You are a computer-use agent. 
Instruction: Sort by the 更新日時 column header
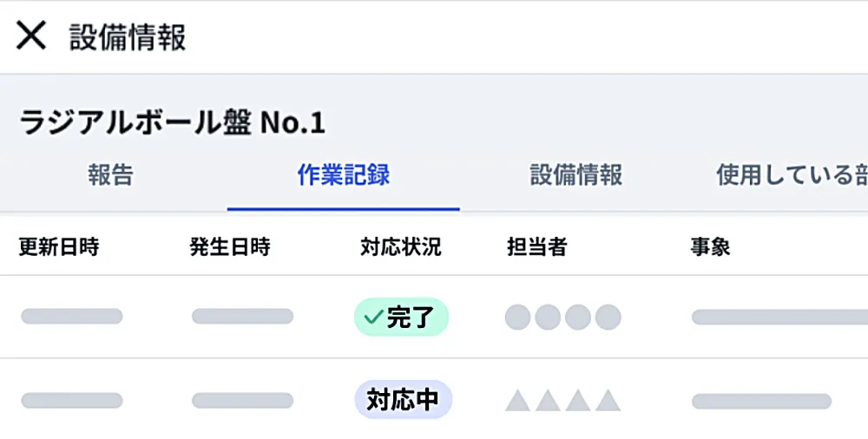tap(59, 246)
